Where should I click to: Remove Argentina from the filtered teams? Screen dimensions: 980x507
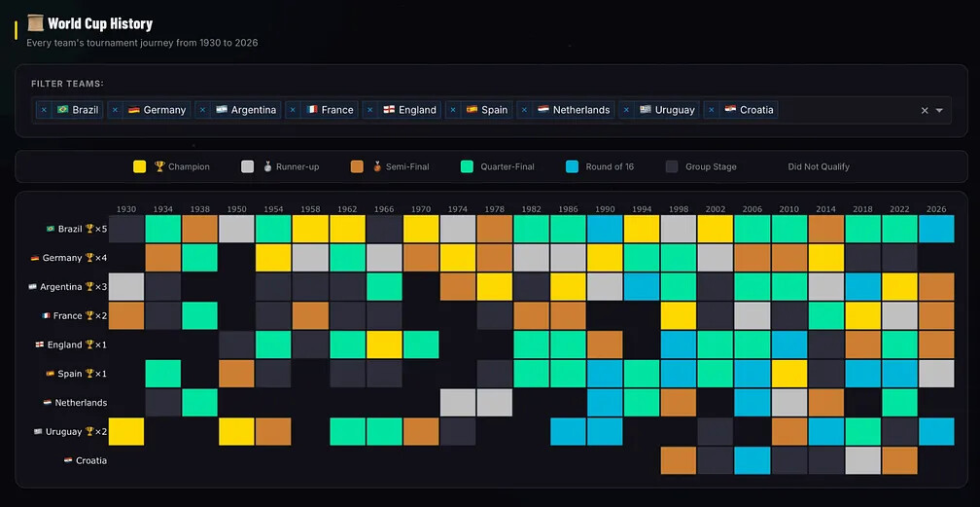click(x=202, y=110)
